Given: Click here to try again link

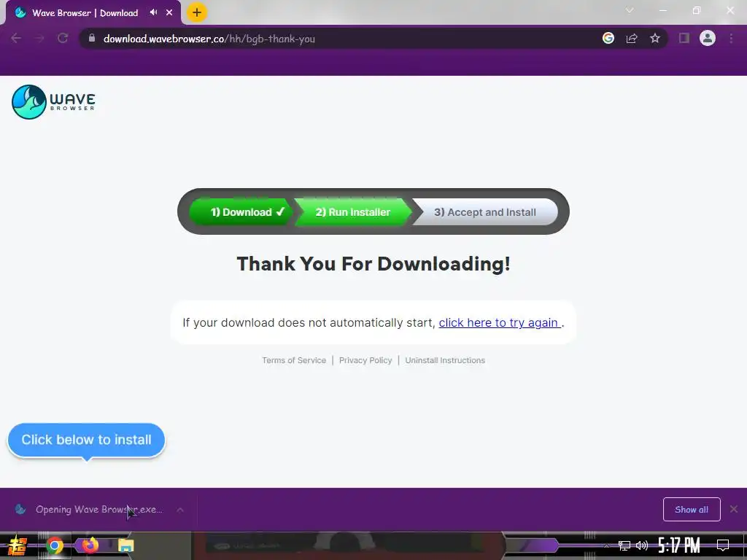Looking at the screenshot, I should tap(499, 322).
